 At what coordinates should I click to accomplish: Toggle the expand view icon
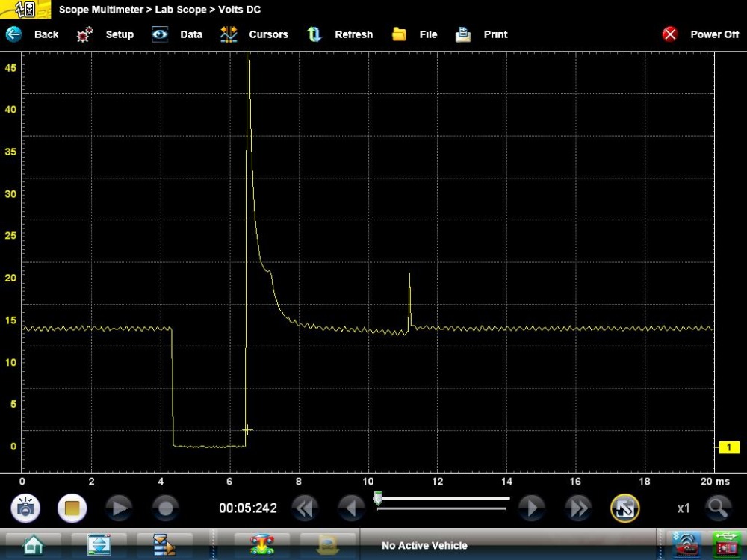[x=624, y=508]
